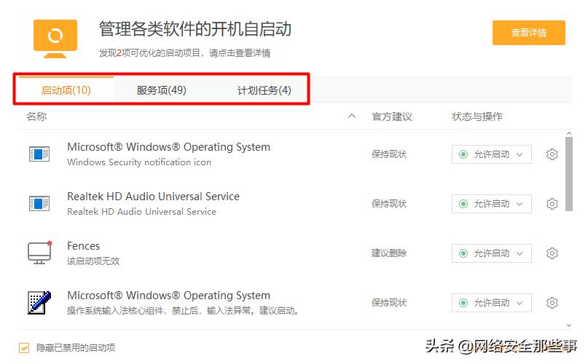This screenshot has width=588, height=364.
Task: Open 允许启动 dropdown for input method core component
Action: coord(491,303)
